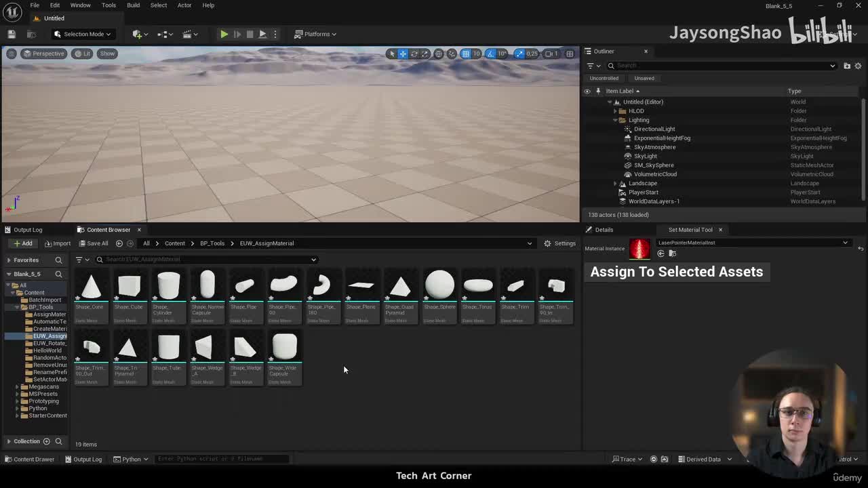Open the viewport options hamburger menu
The width and height of the screenshot is (868, 488).
(11, 54)
